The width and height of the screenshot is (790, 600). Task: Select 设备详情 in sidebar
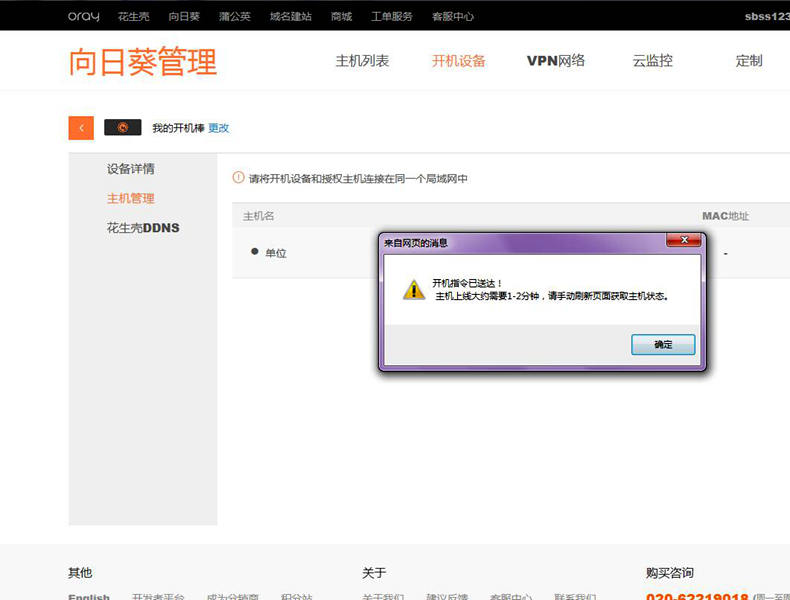[x=130, y=169]
